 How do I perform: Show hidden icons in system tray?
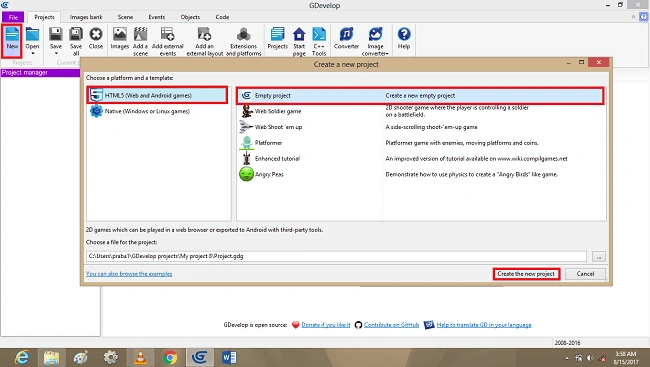pos(567,358)
